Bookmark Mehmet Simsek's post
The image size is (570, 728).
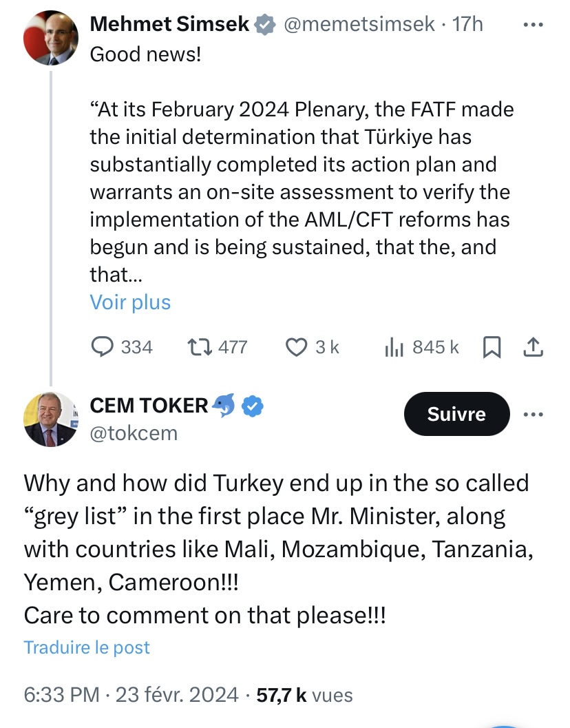pos(492,347)
